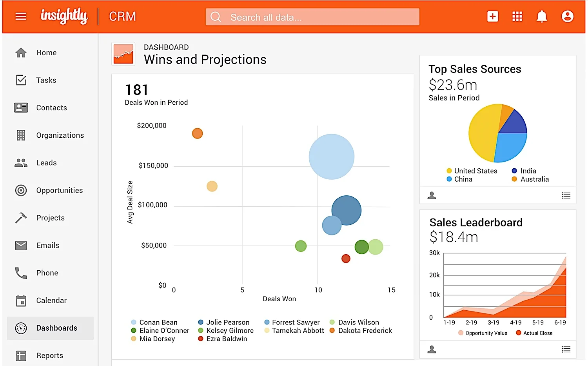
Task: Open Reports label in sidebar
Action: pos(49,355)
